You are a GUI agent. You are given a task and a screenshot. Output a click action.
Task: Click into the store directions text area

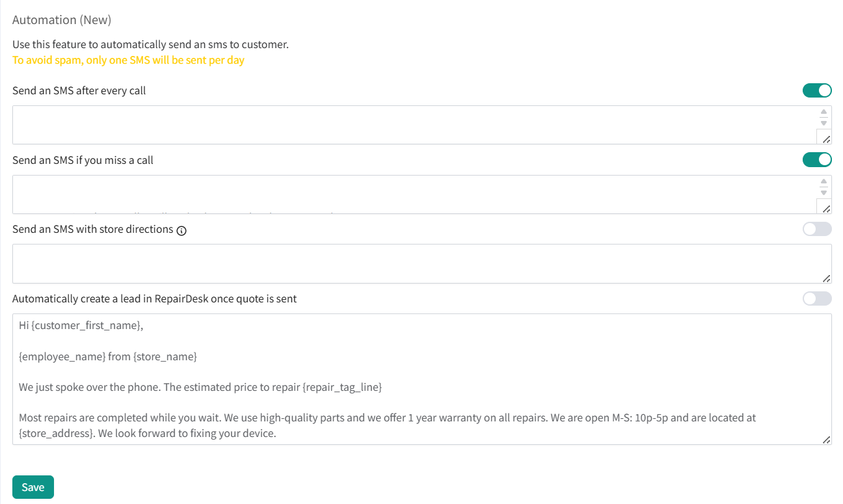[416, 263]
